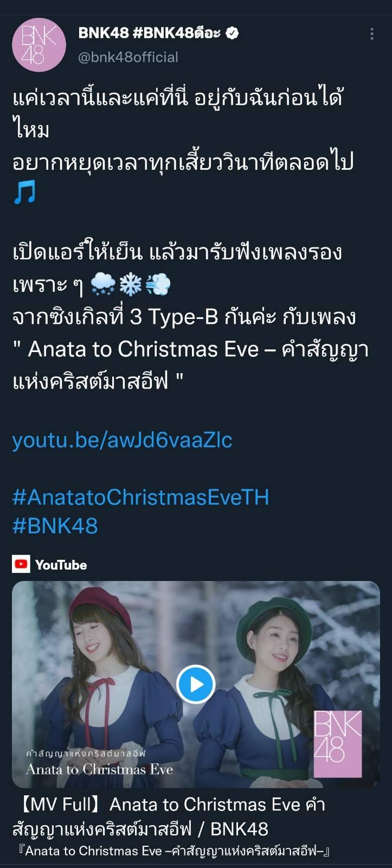Viewport: 392px width, 868px height.
Task: Open the MV Full video title below the thumbnail
Action: pyautogui.click(x=169, y=816)
